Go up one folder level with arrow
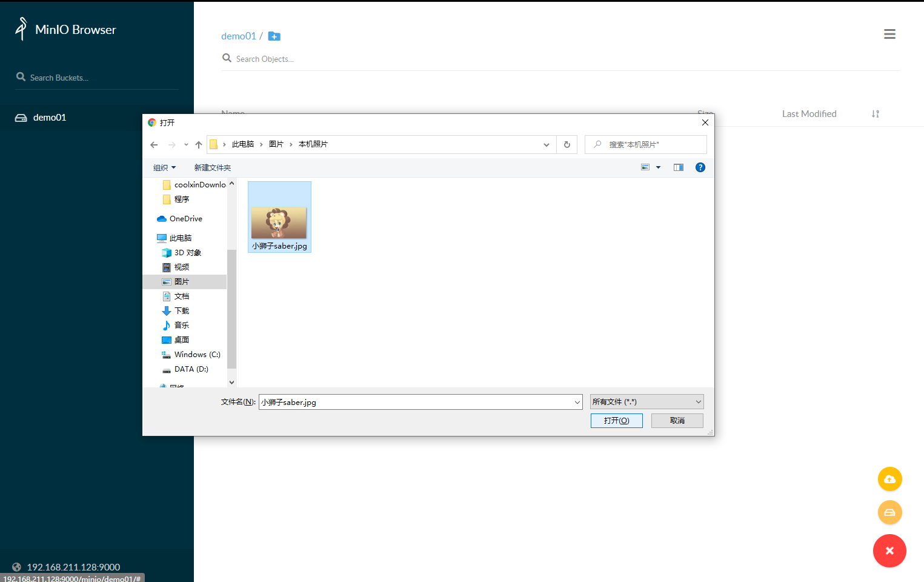The image size is (924, 582). [199, 144]
